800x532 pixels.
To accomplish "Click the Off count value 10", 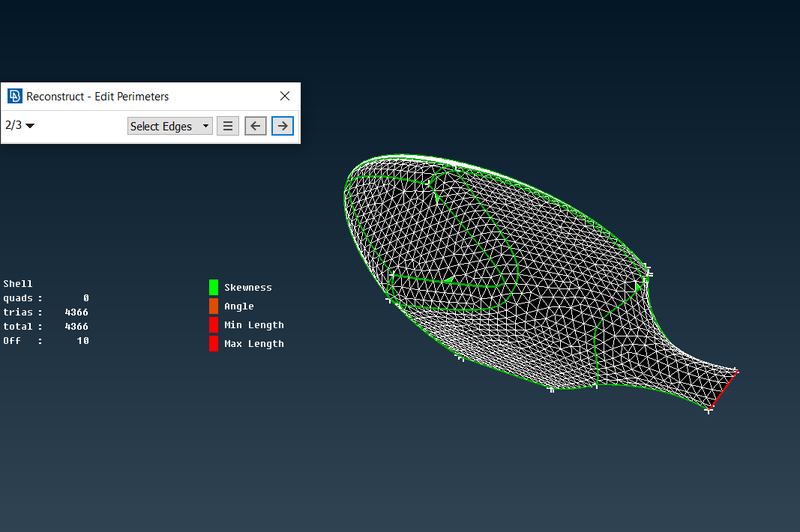I will tap(83, 341).
